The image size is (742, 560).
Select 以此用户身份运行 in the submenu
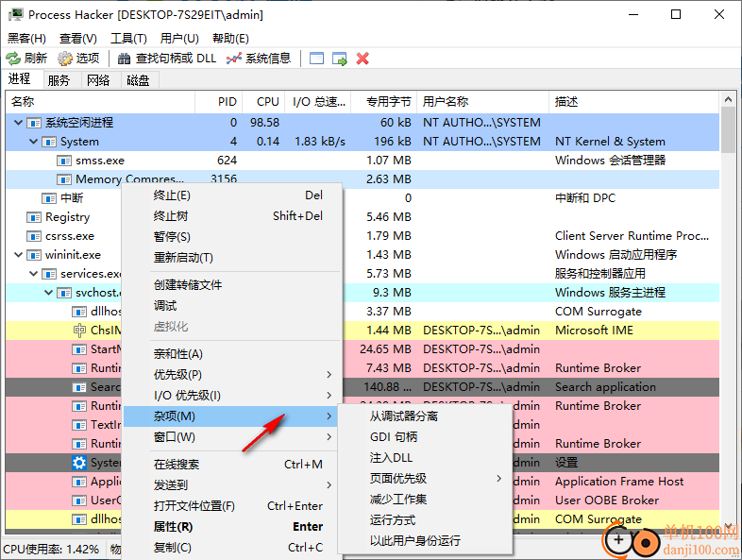click(x=425, y=540)
